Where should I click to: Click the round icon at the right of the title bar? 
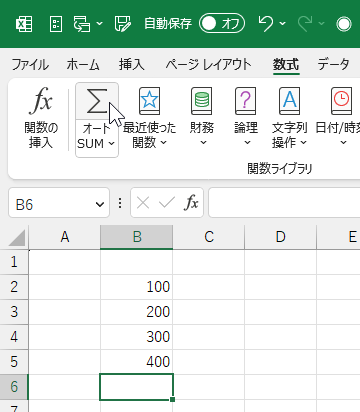click(x=344, y=24)
